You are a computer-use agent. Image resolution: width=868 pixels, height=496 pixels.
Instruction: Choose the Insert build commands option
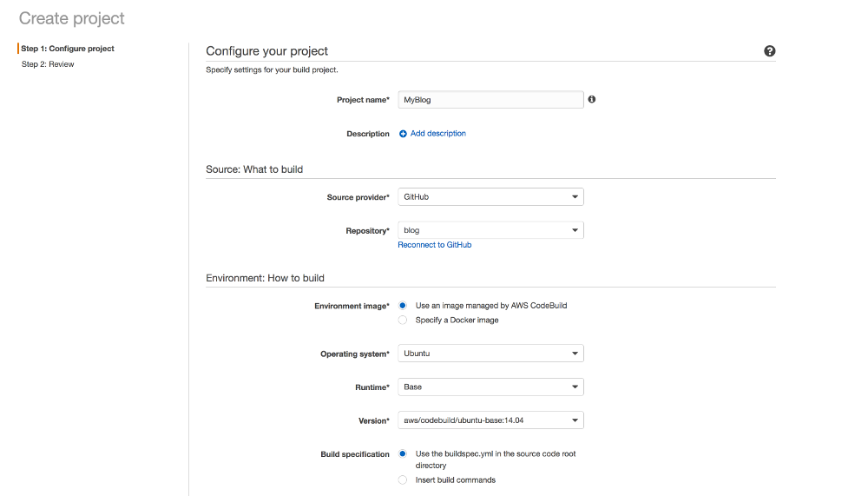403,479
